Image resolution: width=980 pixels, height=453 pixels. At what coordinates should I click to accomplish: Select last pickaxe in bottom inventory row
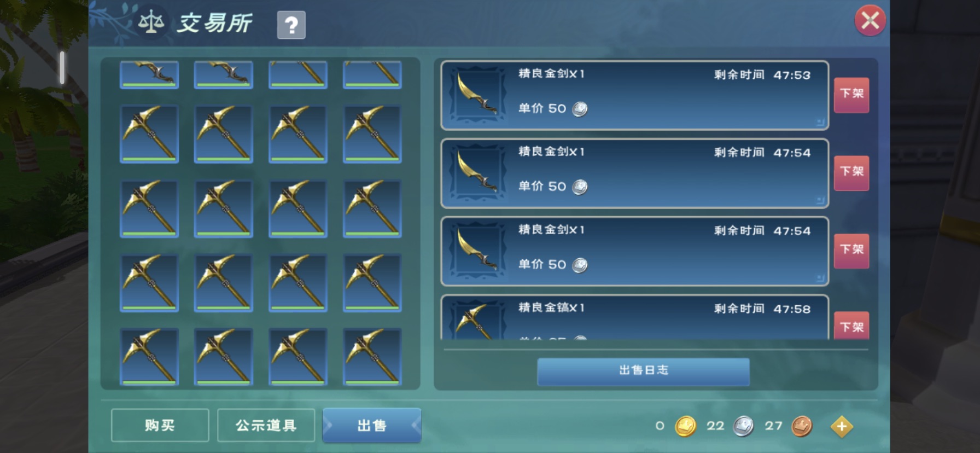(x=372, y=357)
